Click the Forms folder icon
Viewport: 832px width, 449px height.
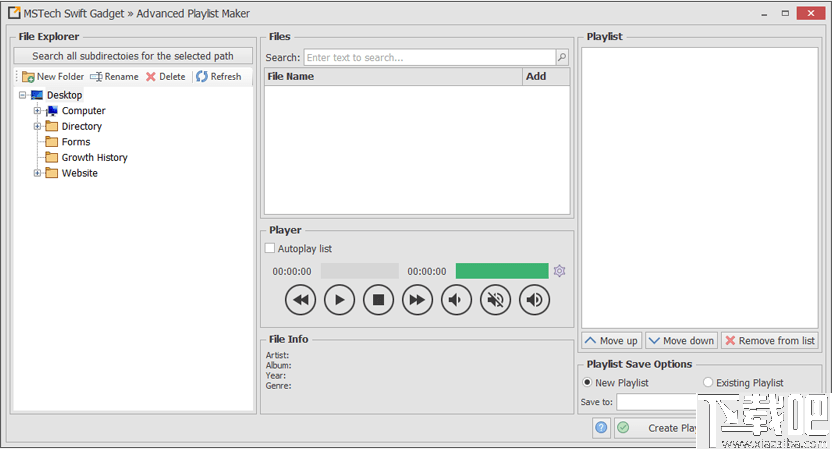pos(51,142)
